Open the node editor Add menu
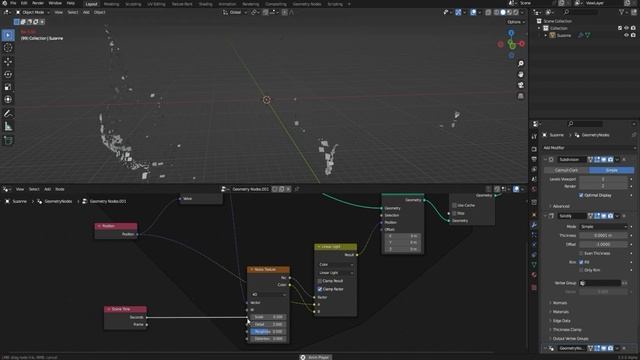The image size is (640, 360). [47, 189]
